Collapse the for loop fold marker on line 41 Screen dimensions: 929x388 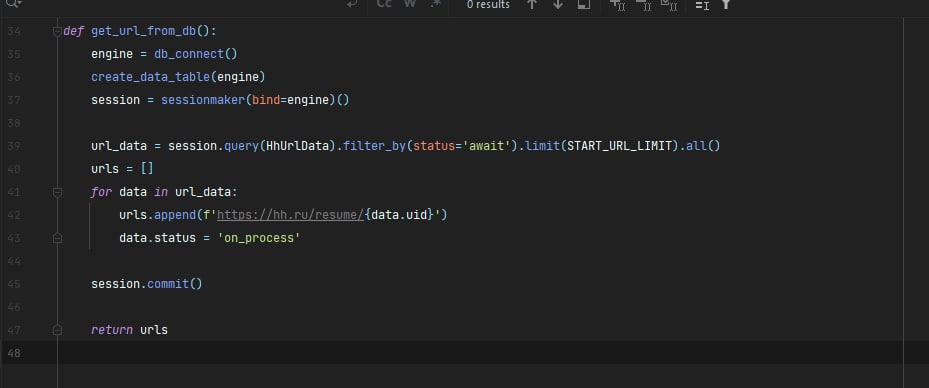pyautogui.click(x=57, y=192)
